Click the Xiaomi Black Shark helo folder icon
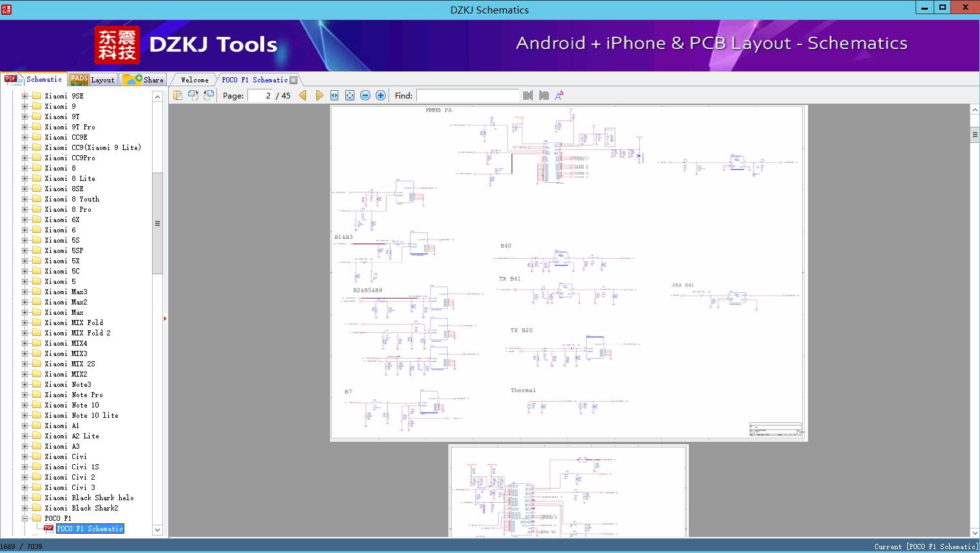 [37, 498]
